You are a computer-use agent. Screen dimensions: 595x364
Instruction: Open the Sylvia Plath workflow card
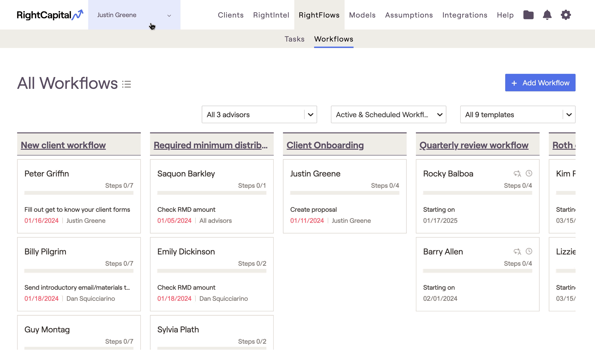click(x=212, y=333)
